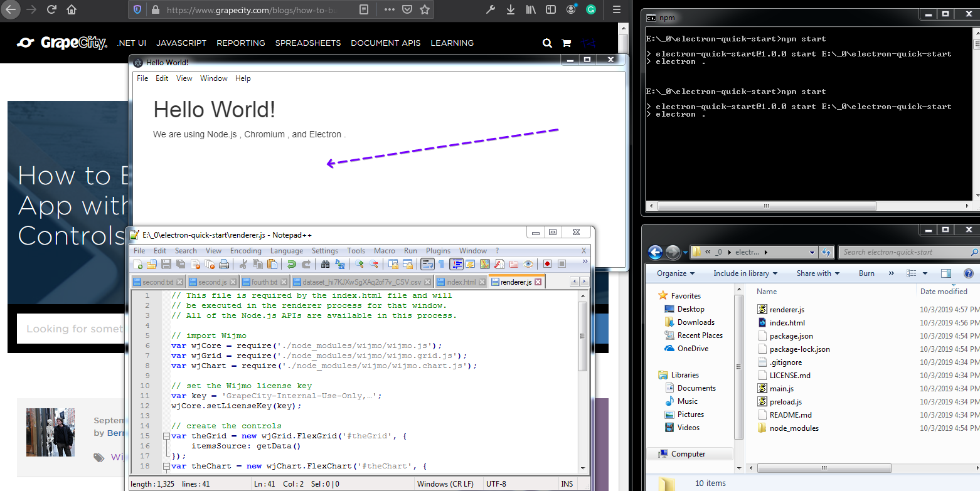Toggle Show All Characters pilcrow icon
Viewport: 980px width, 491px height.
coord(441,264)
